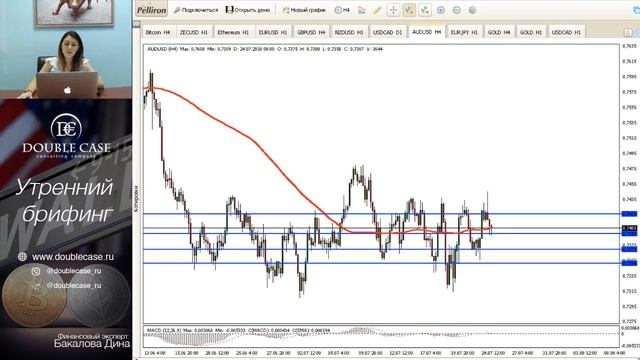Click the current price label on axis
Screen dimensions: 640x360
click(629, 228)
